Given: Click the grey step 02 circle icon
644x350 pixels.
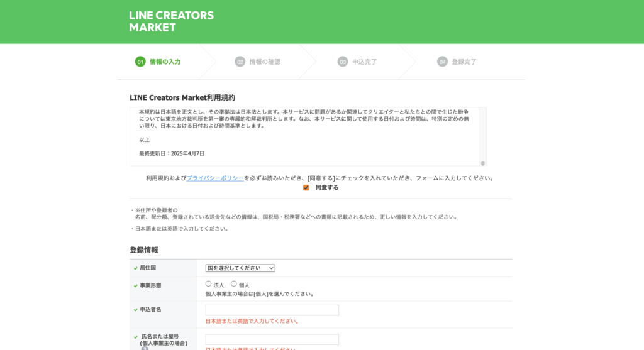Looking at the screenshot, I should click(x=240, y=62).
